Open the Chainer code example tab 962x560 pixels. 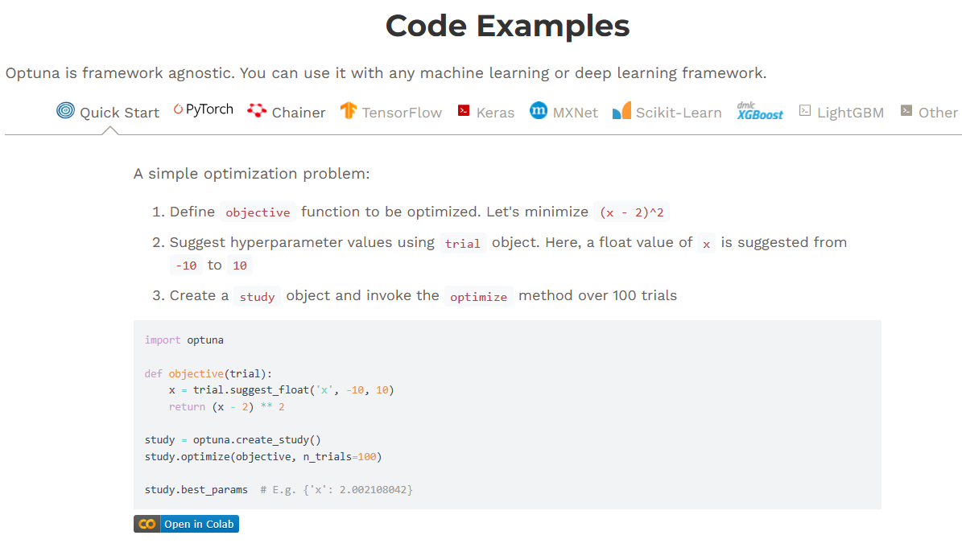click(299, 113)
